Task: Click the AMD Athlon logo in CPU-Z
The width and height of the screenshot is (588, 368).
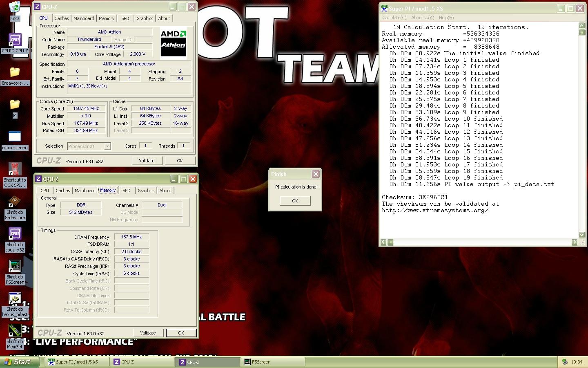Action: coord(173,44)
